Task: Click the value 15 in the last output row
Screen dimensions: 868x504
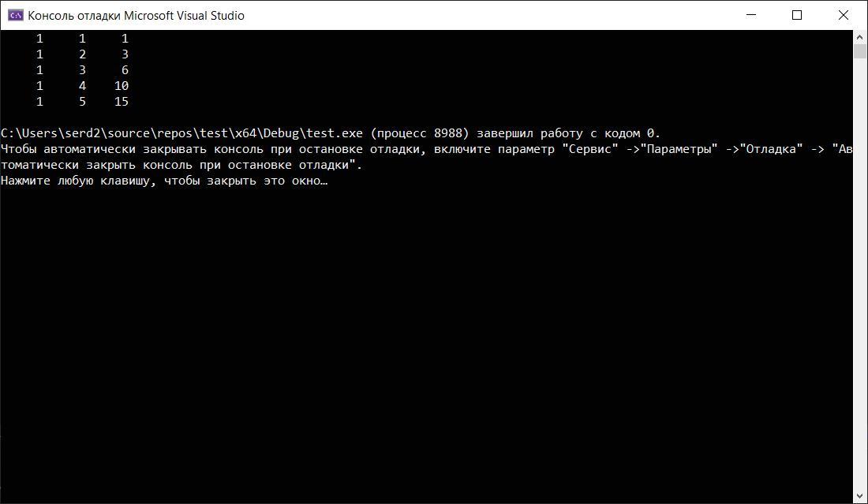Action: tap(122, 102)
